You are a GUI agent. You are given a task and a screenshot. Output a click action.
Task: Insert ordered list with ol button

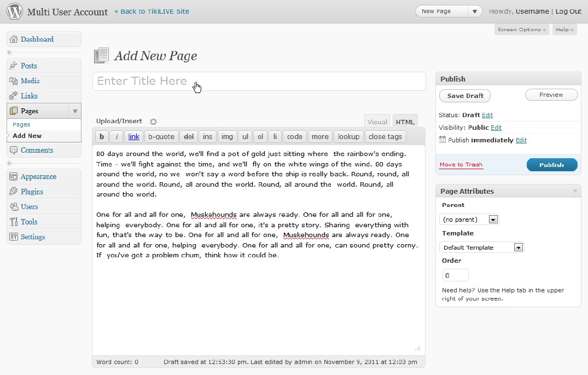tap(260, 137)
